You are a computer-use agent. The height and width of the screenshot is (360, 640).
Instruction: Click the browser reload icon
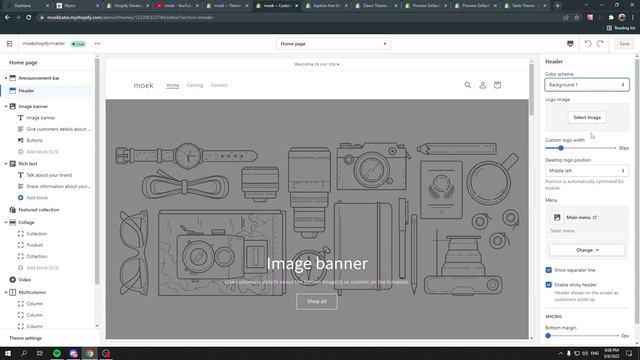(29, 18)
